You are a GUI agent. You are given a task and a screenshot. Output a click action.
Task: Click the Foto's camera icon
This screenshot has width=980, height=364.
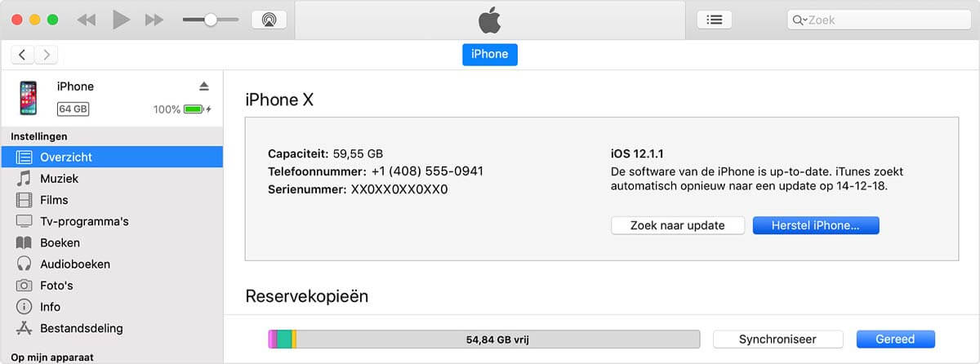(24, 286)
